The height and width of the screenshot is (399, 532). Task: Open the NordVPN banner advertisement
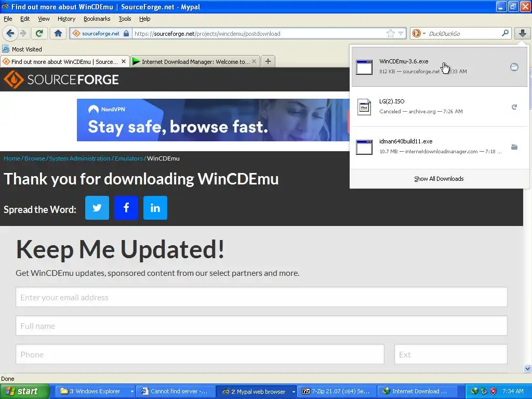click(x=213, y=120)
